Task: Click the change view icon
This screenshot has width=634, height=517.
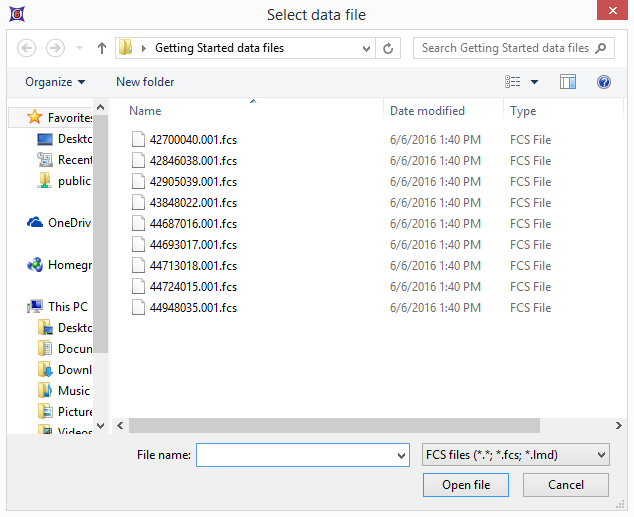Action: [513, 82]
